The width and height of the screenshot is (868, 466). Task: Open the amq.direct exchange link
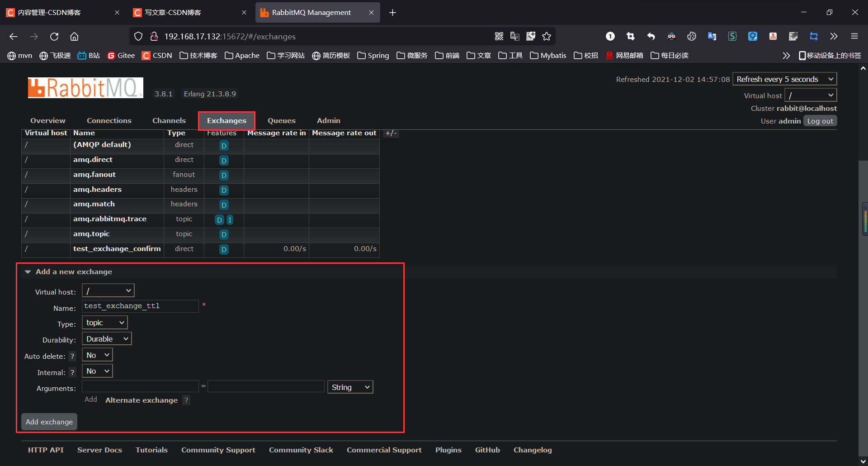(93, 160)
